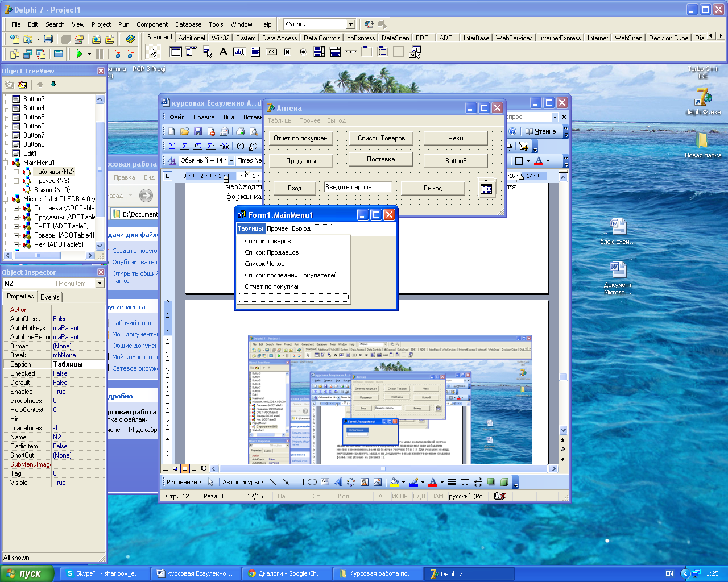Switch to Object Inspector Events tab
This screenshot has height=582, width=728.
[49, 297]
